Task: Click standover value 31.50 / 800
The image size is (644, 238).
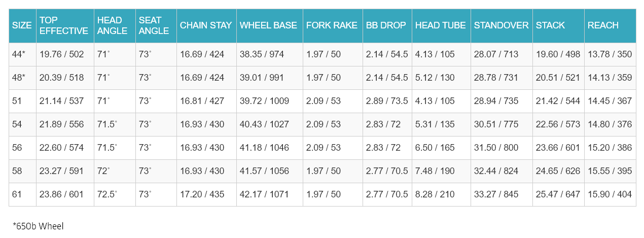Action: tap(496, 148)
